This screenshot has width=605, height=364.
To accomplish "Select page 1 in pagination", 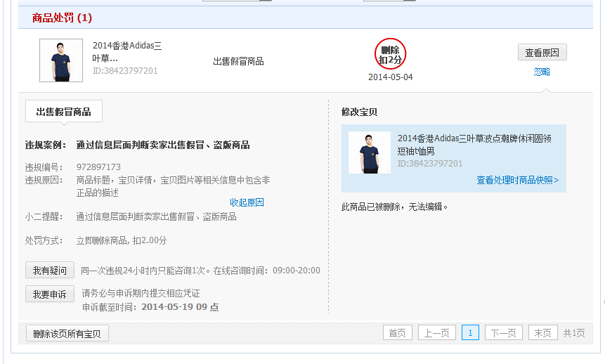I will pos(470,333).
